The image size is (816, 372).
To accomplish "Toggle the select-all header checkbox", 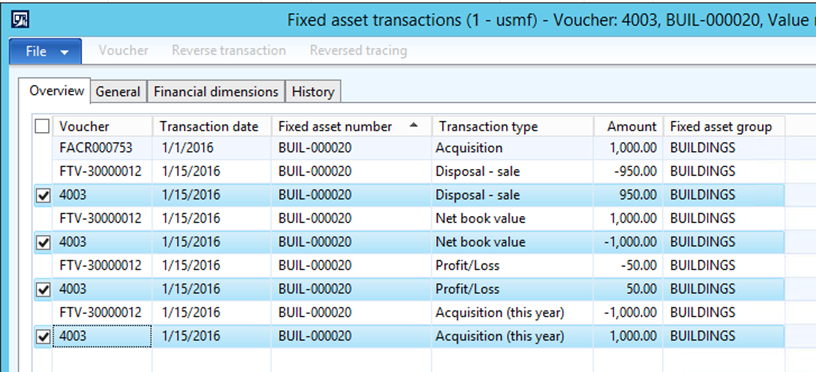I will (x=42, y=126).
